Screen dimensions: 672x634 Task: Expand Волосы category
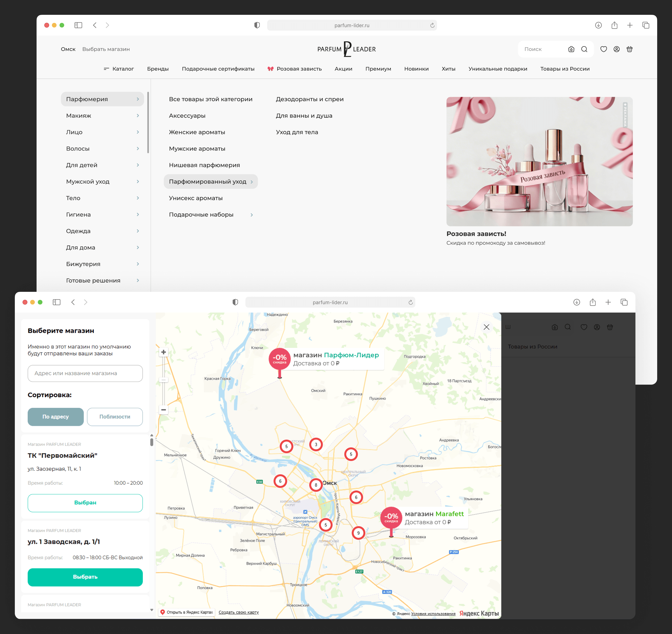[103, 149]
